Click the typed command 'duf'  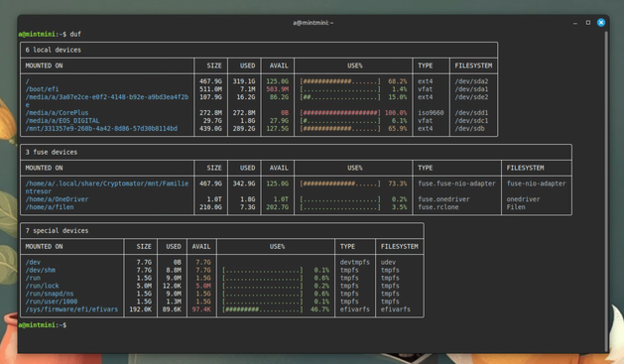coord(75,34)
